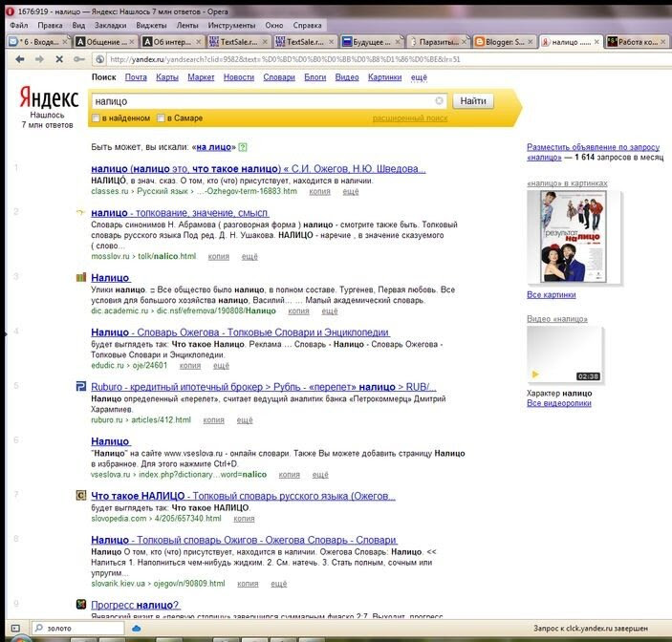Expand 'ещё' under classes.ru result
Viewport: 672px width, 642px height.
[351, 192]
